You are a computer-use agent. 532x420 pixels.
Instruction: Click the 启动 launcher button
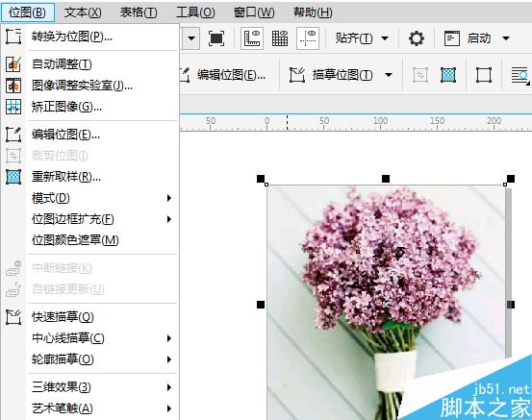point(469,38)
